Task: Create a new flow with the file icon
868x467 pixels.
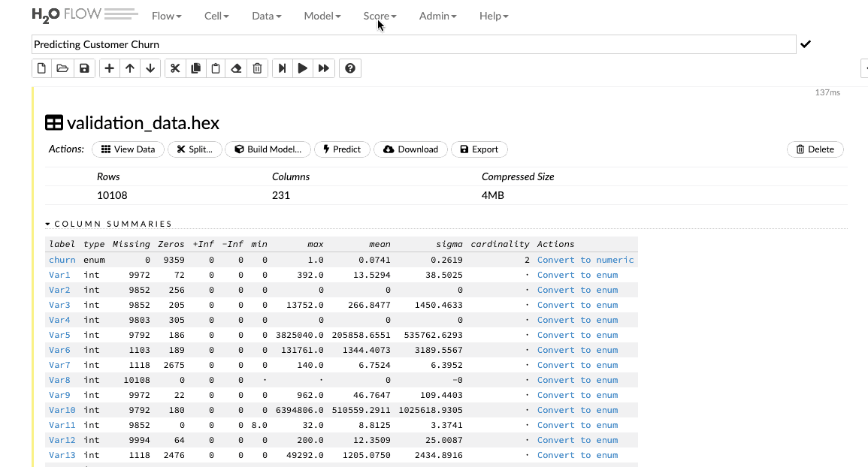Action: pyautogui.click(x=41, y=68)
